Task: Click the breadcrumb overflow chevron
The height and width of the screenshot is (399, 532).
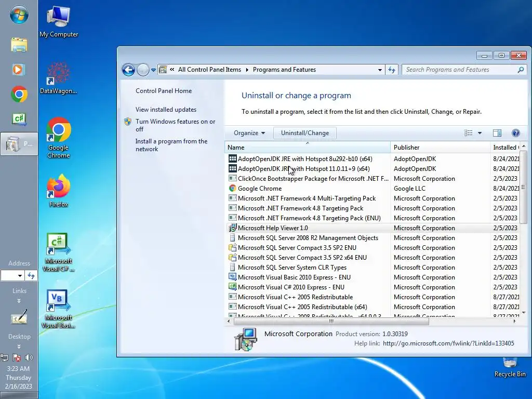Action: [172, 69]
